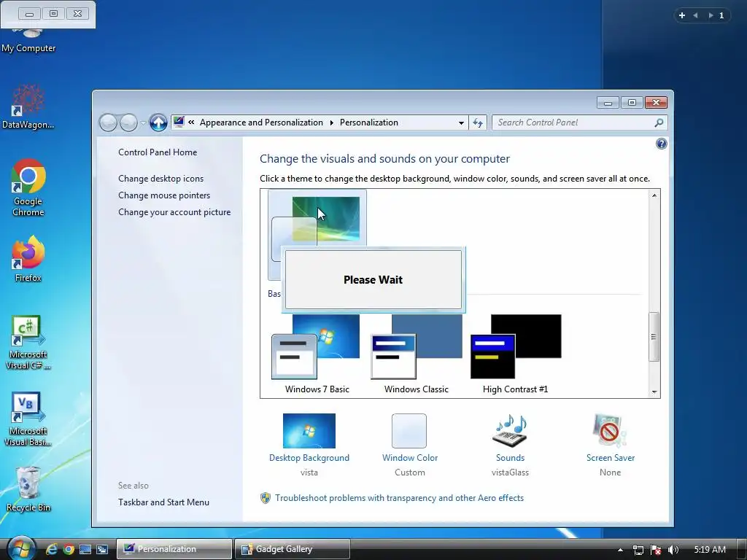Minimize the Personalization window
747x560 pixels.
[608, 102]
